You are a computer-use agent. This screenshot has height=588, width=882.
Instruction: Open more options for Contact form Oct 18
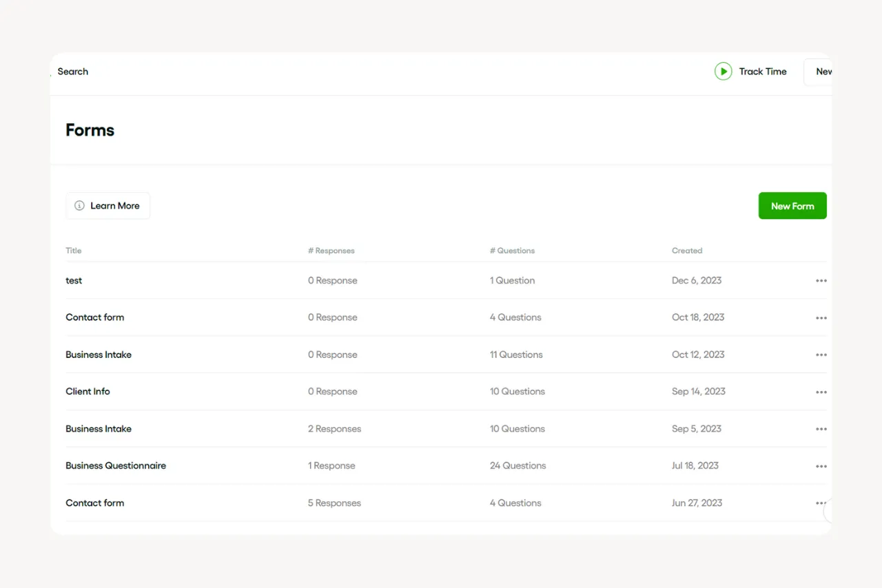(821, 318)
